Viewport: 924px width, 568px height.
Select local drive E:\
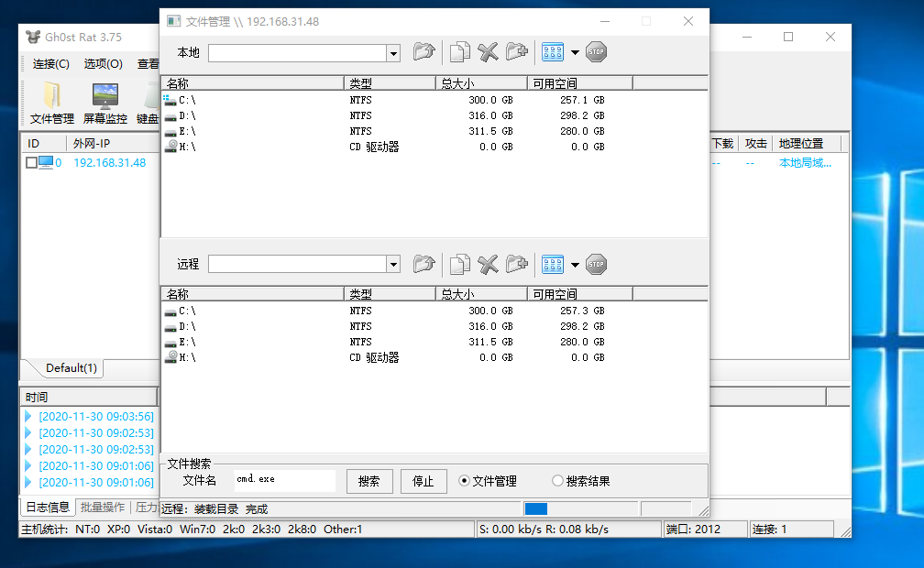tap(187, 131)
